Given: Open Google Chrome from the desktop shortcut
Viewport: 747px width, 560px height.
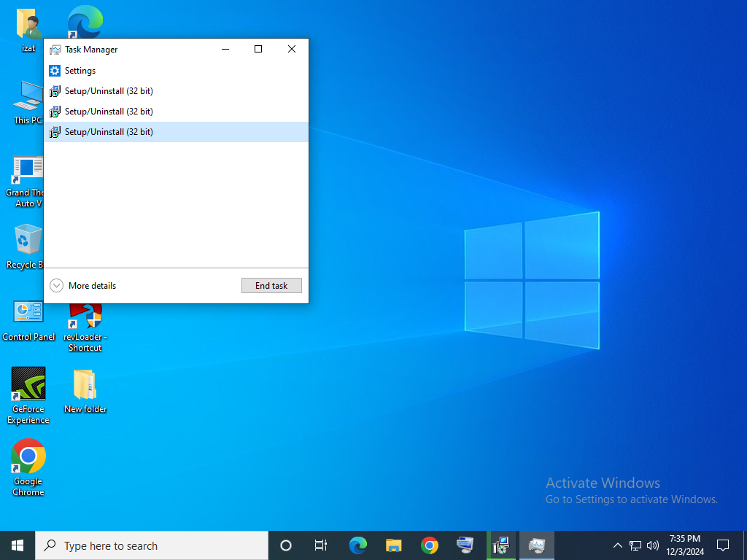Looking at the screenshot, I should (28, 457).
